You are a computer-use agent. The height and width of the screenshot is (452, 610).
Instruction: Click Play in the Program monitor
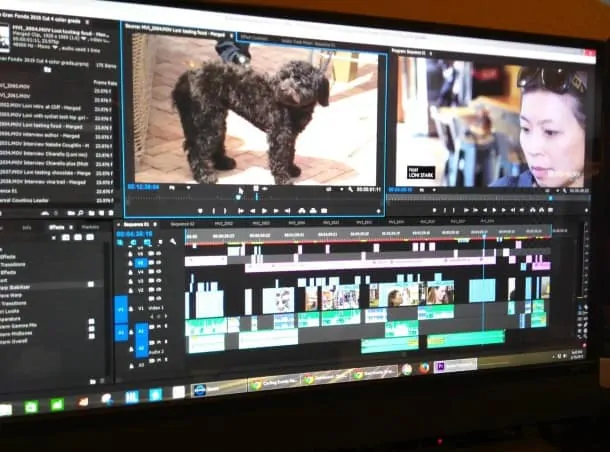494,210
